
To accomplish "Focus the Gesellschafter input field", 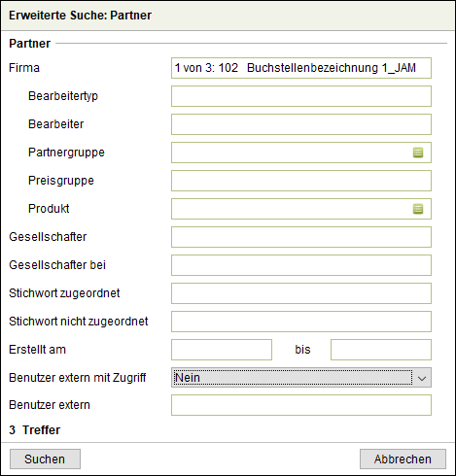I will tap(301, 237).
